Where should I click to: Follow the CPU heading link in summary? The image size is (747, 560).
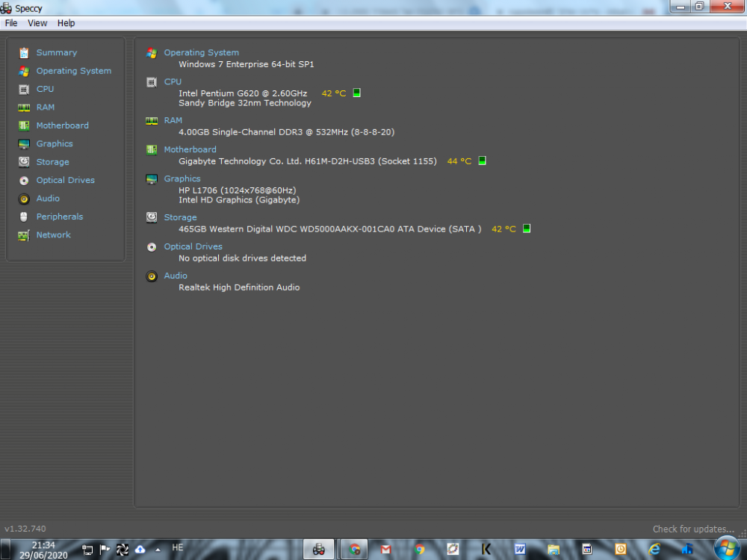pos(173,81)
